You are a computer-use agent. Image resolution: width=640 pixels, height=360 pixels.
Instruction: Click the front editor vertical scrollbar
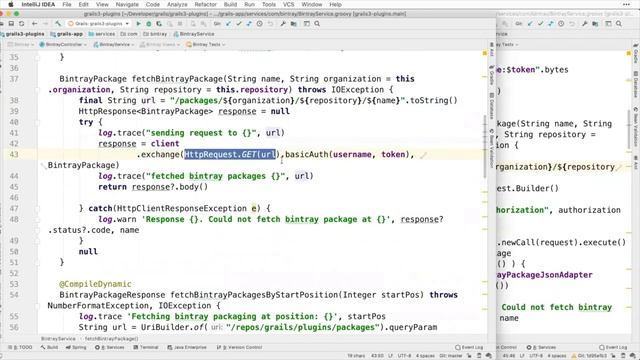(x=485, y=147)
